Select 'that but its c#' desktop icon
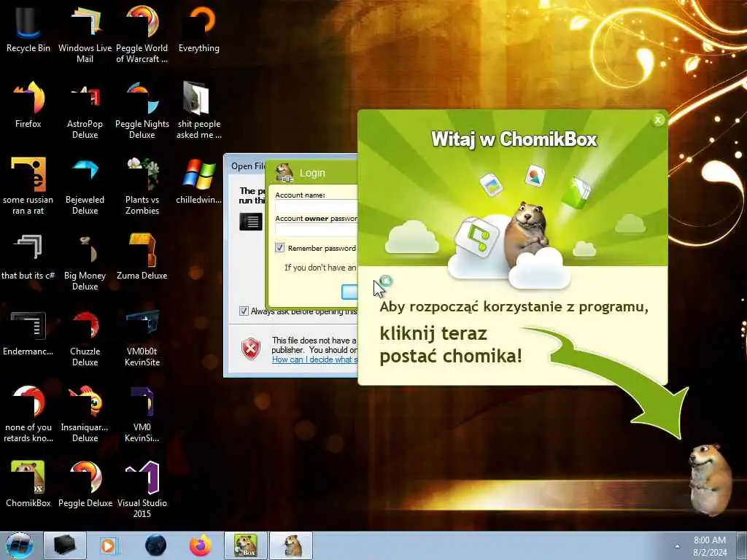747x560 pixels. (x=28, y=257)
